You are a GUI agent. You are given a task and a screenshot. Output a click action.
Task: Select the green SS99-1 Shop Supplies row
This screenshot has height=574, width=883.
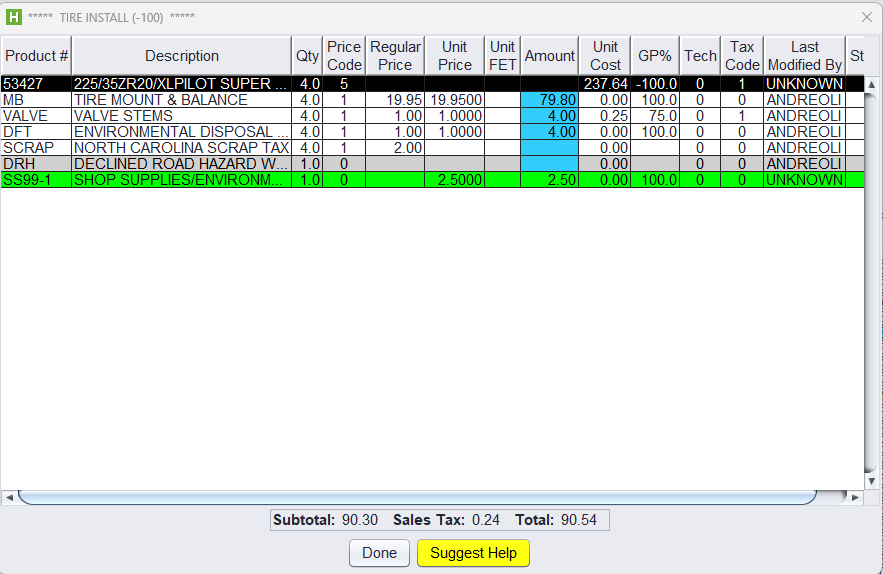click(181, 180)
